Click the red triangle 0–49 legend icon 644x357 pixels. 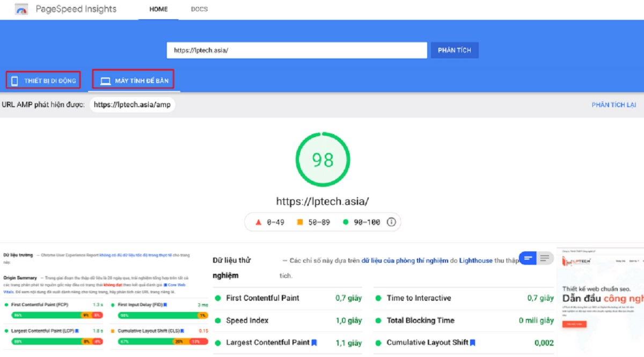[x=258, y=222]
